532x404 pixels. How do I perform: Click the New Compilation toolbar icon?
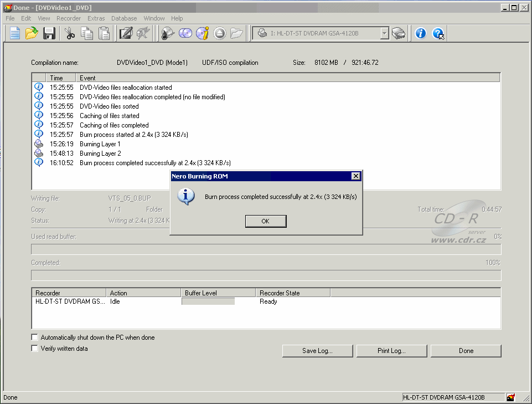(x=14, y=33)
